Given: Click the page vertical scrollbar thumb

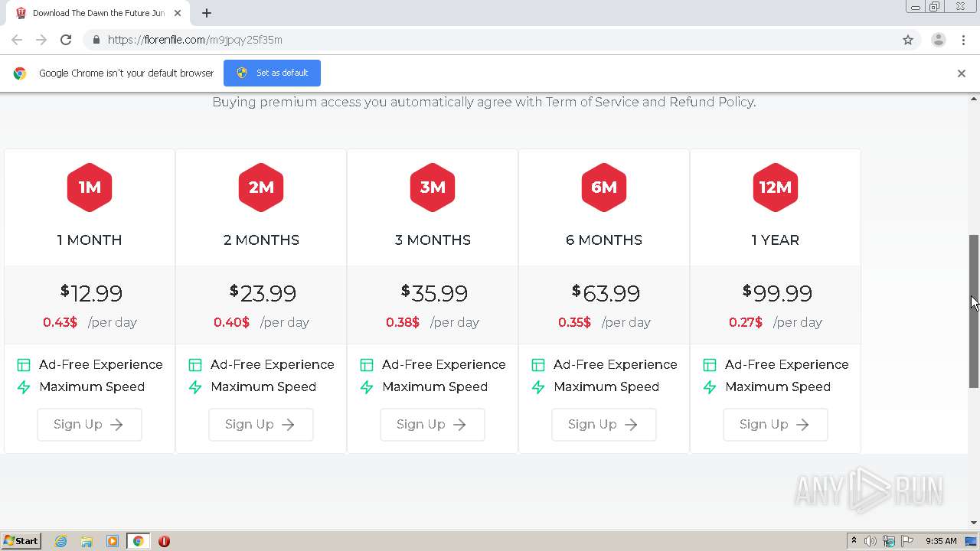Looking at the screenshot, I should [x=974, y=310].
